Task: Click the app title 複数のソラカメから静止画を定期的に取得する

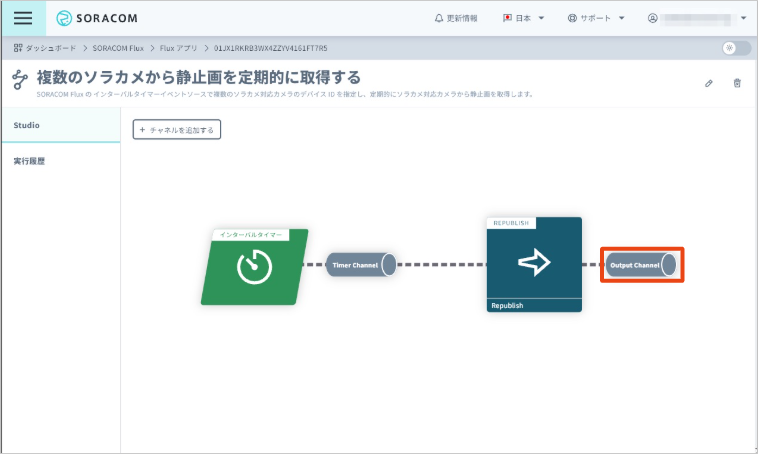Action: pyautogui.click(x=199, y=77)
